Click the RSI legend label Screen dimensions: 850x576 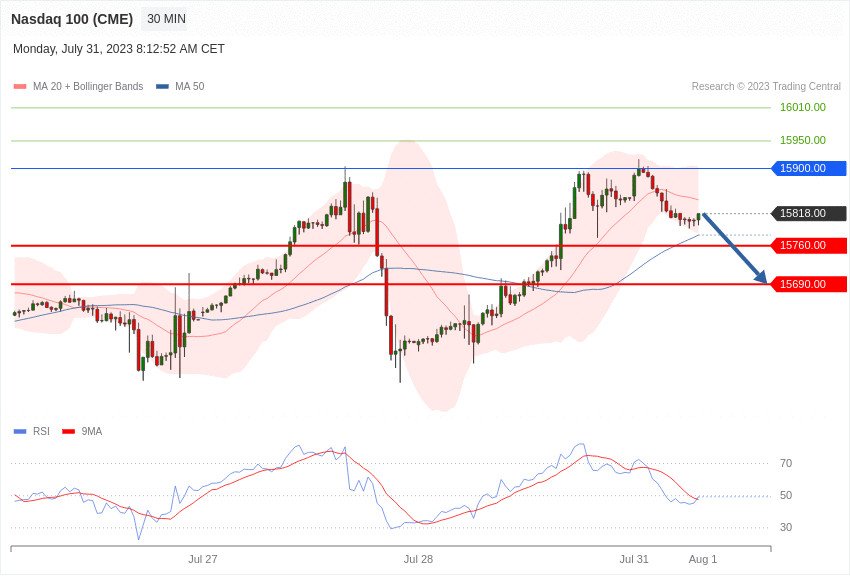41,432
